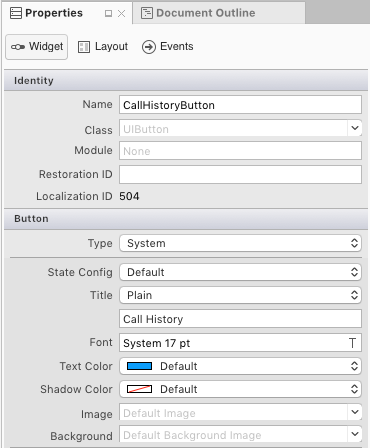Edit the Name field CallHistoryButton
Screen dimensions: 370x448
click(x=240, y=105)
